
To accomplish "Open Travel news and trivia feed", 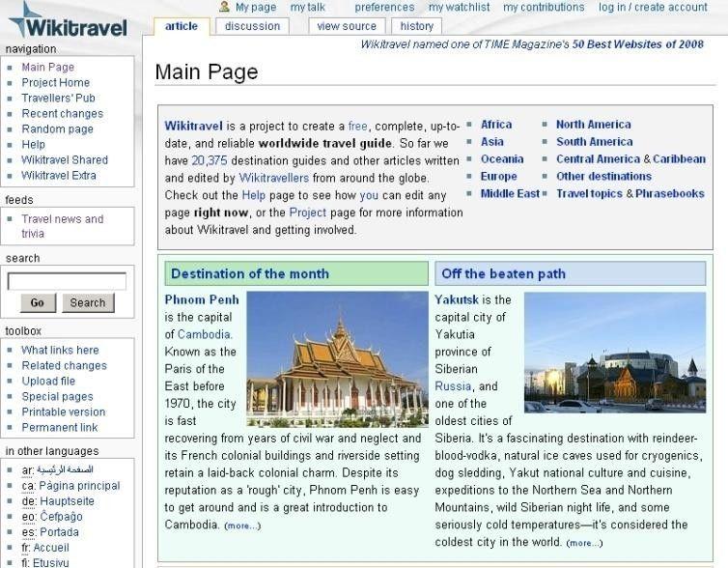I will coord(62,226).
